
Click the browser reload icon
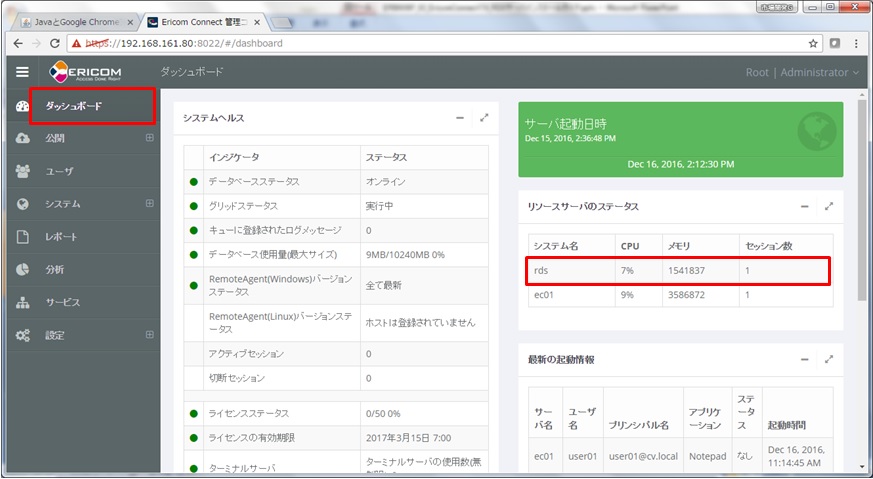(x=56, y=44)
